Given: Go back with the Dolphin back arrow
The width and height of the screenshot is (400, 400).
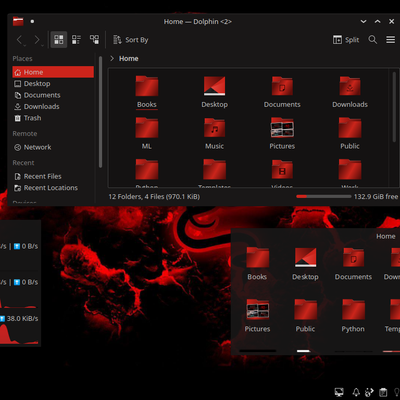Looking at the screenshot, I should click(19, 40).
